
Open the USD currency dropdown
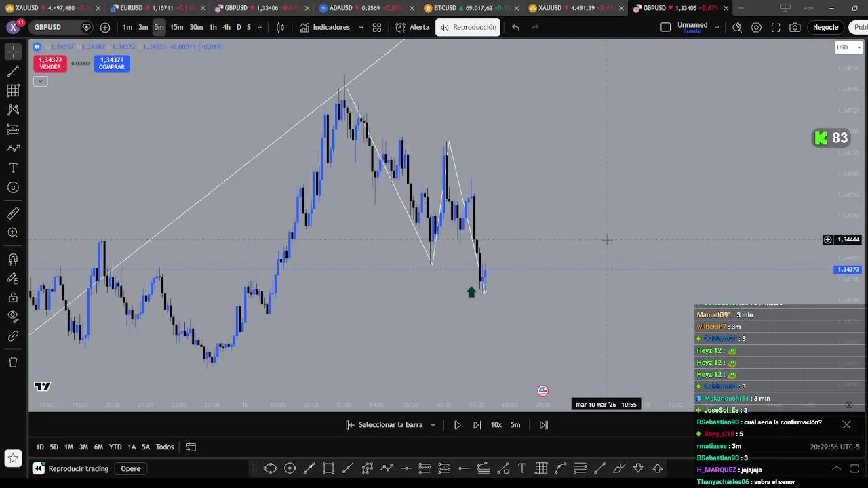click(848, 47)
